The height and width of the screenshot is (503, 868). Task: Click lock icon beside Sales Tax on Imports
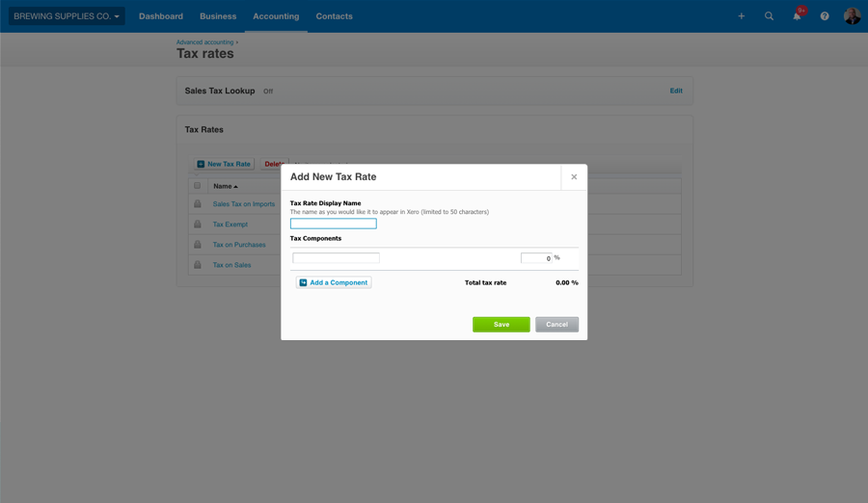[198, 204]
